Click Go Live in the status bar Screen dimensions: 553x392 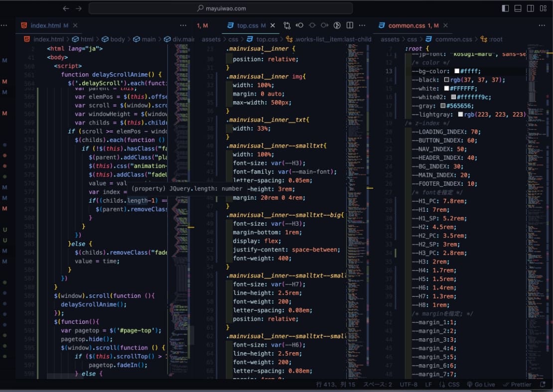(481, 385)
